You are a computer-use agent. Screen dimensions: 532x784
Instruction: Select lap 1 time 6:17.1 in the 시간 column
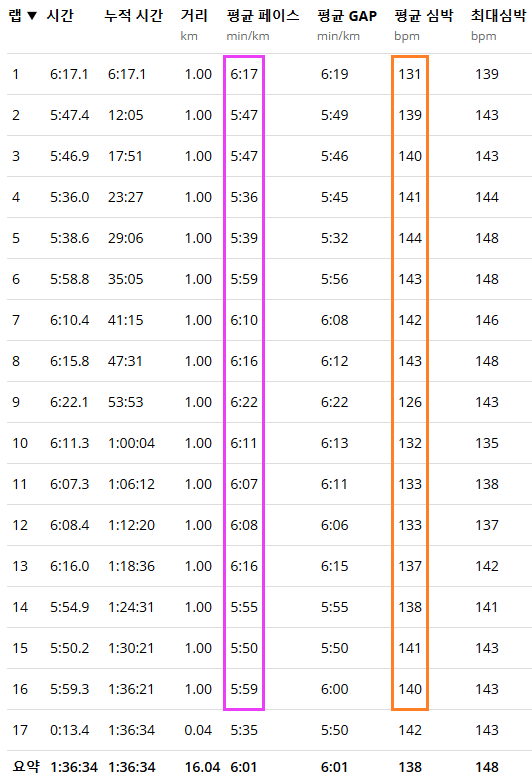point(69,74)
